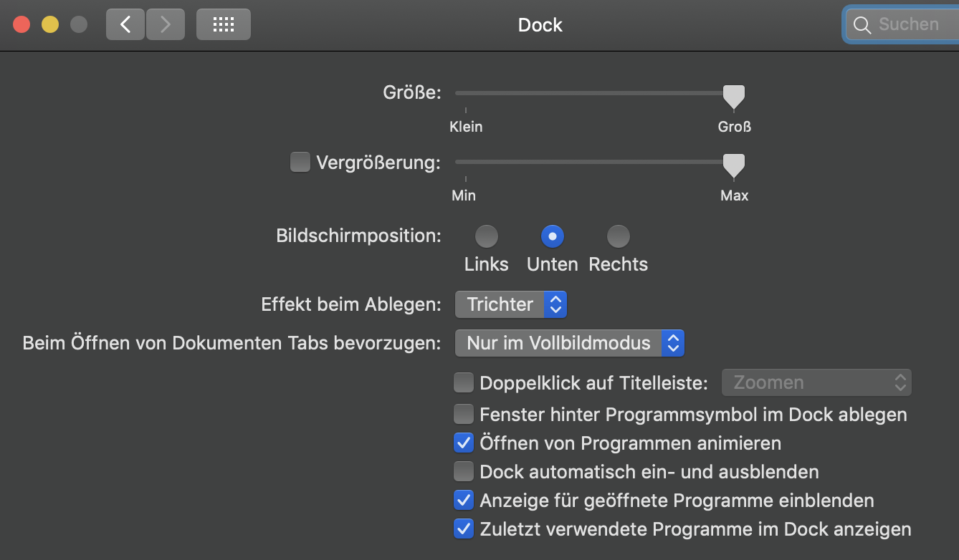Enable Fenster hinter Programmsymbol im Dock ablegen
Viewport: 959px width, 560px height.
[x=464, y=414]
